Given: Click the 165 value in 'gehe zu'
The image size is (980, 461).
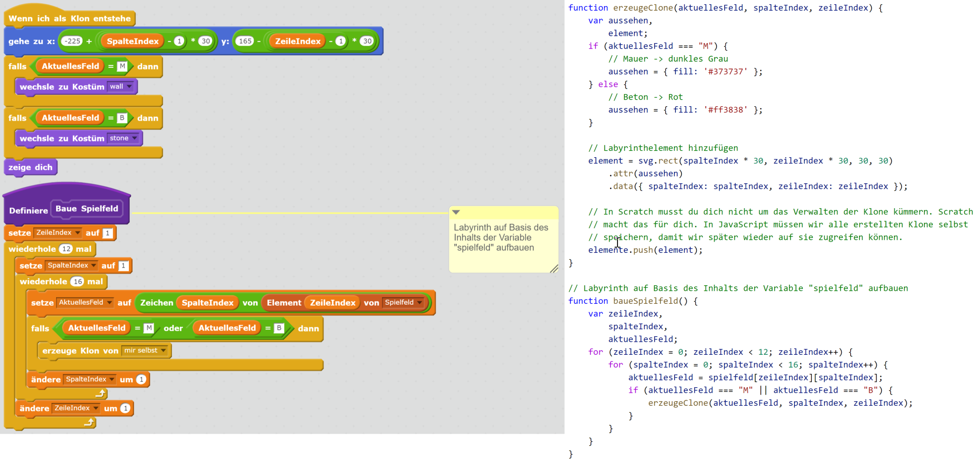Looking at the screenshot, I should point(245,41).
